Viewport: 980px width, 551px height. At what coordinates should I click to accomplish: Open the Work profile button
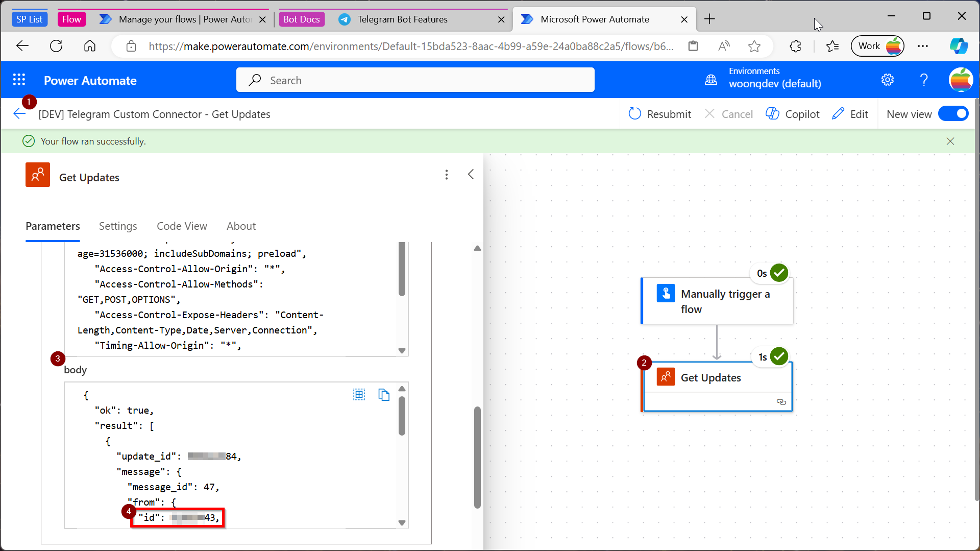[x=877, y=46]
